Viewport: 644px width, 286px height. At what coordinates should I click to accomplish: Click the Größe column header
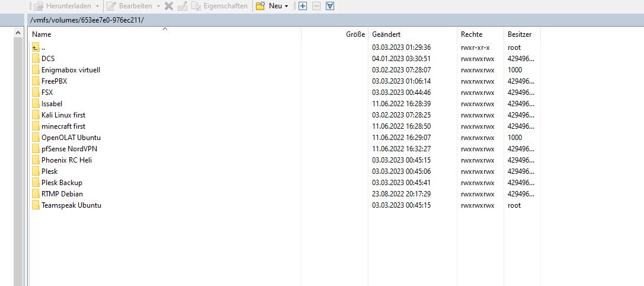click(x=355, y=34)
